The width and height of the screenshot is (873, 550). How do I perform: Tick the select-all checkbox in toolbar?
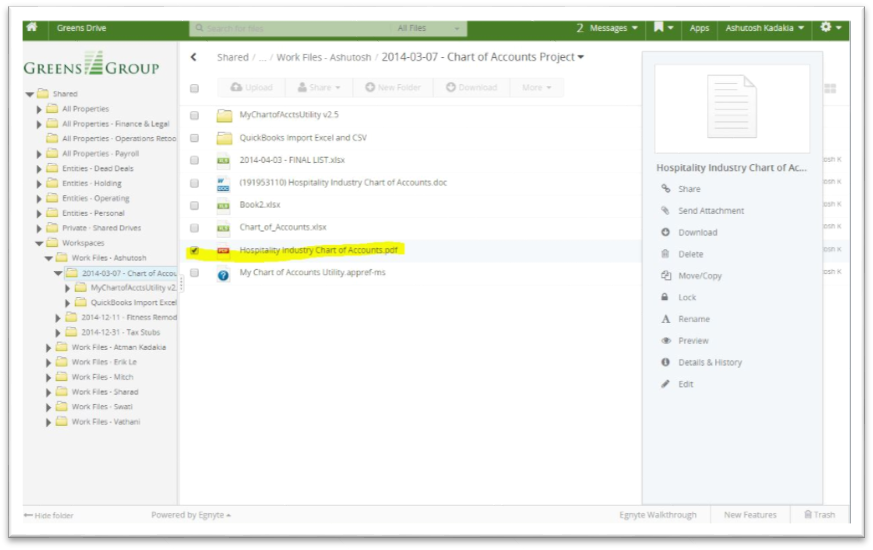pos(194,88)
